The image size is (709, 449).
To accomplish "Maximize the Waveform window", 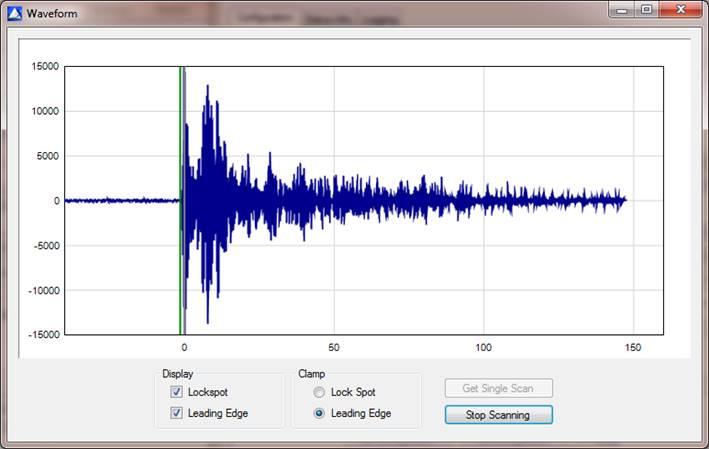I will pyautogui.click(x=647, y=9).
